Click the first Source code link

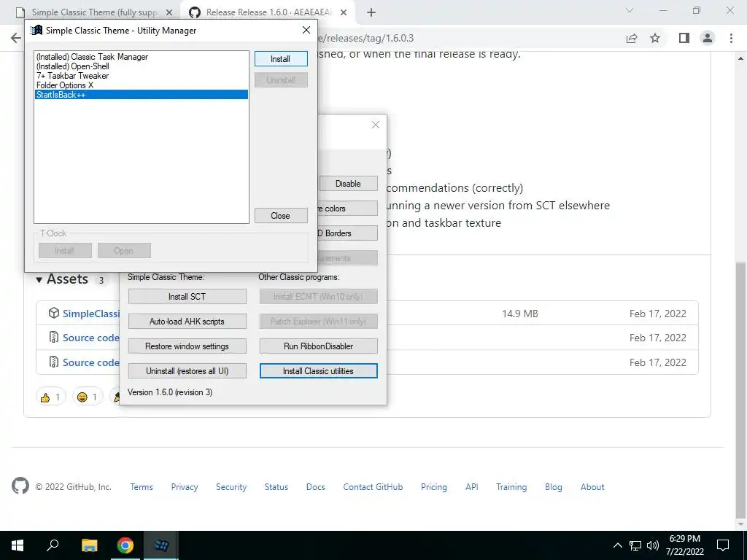click(91, 338)
